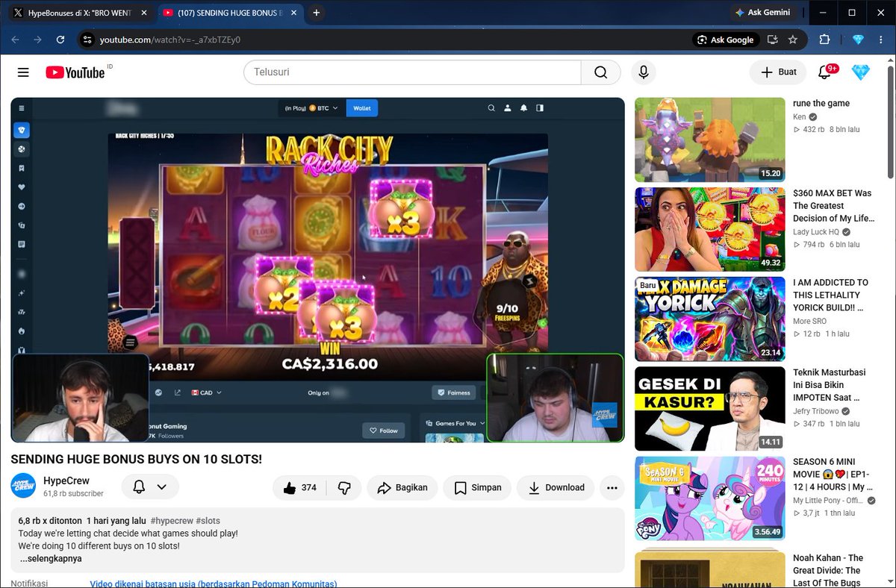
Task: Open HypeCrew channel avatar
Action: pyautogui.click(x=23, y=486)
